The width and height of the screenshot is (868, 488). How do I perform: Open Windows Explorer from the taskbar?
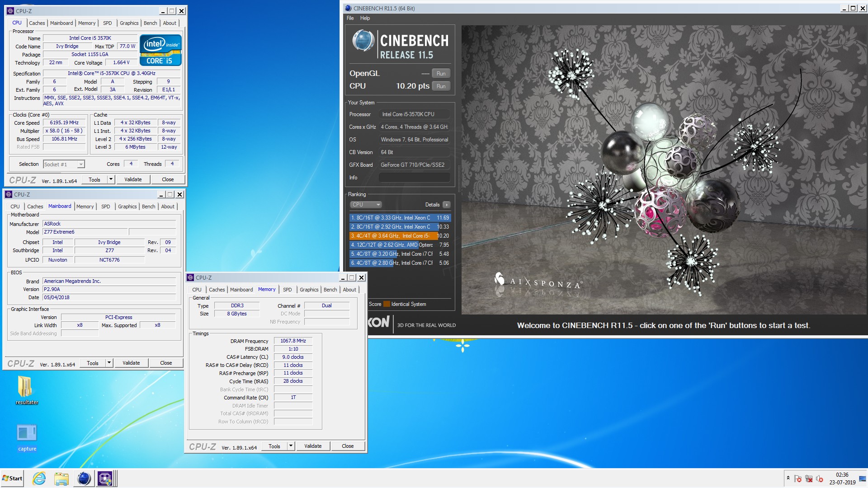61,478
